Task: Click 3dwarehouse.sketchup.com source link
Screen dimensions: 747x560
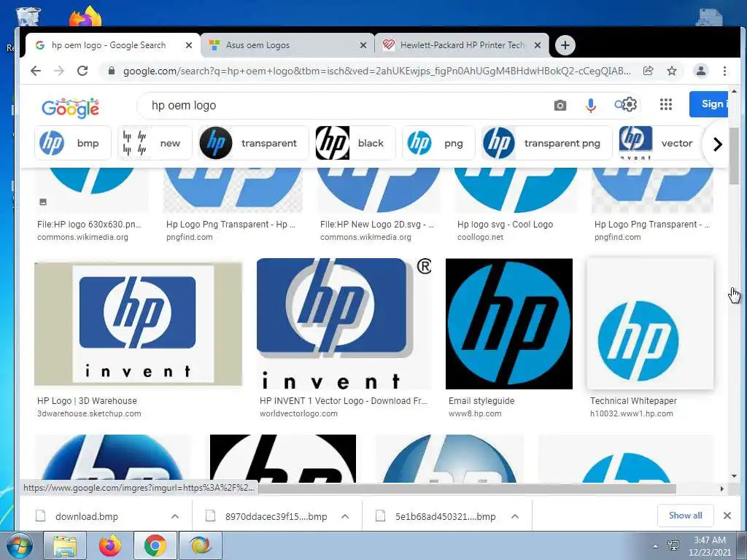Action: tap(89, 414)
